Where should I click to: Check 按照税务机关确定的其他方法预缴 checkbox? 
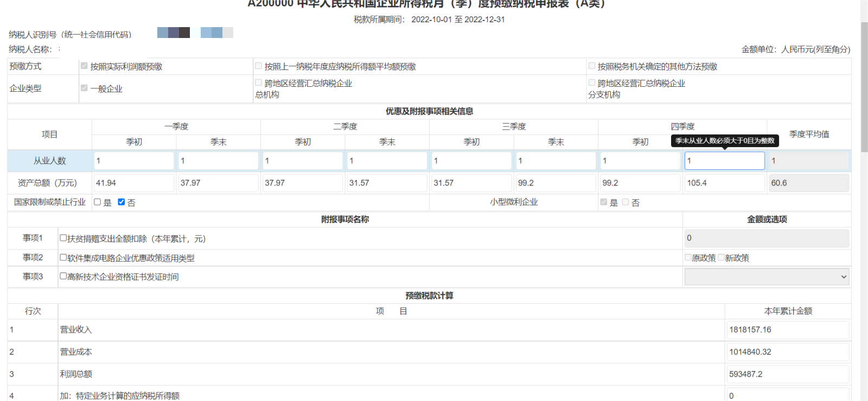click(x=592, y=66)
